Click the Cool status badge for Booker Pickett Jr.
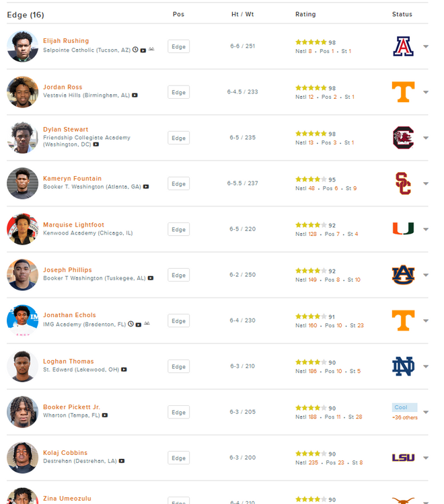 (404, 407)
